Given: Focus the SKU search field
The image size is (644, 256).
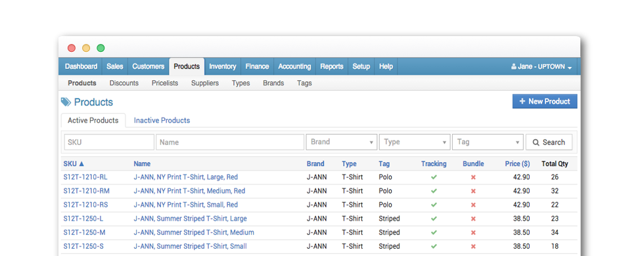Looking at the screenshot, I should 109,142.
